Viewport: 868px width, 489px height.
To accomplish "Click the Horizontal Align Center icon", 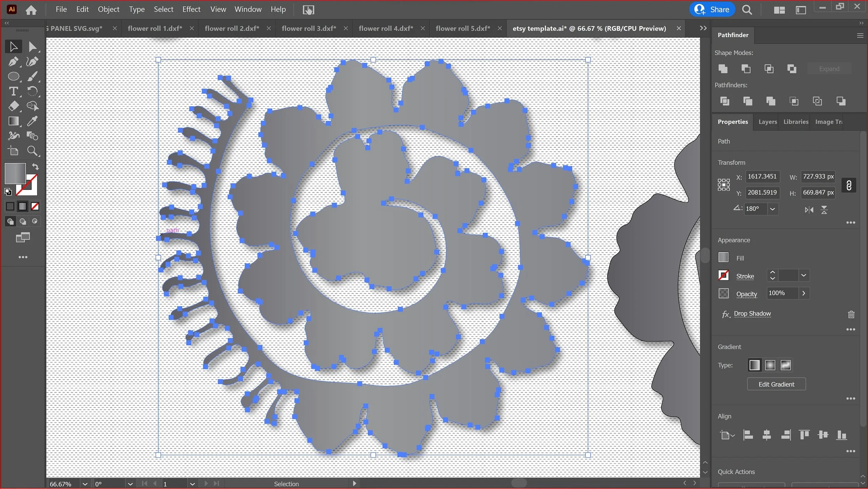I will point(767,435).
